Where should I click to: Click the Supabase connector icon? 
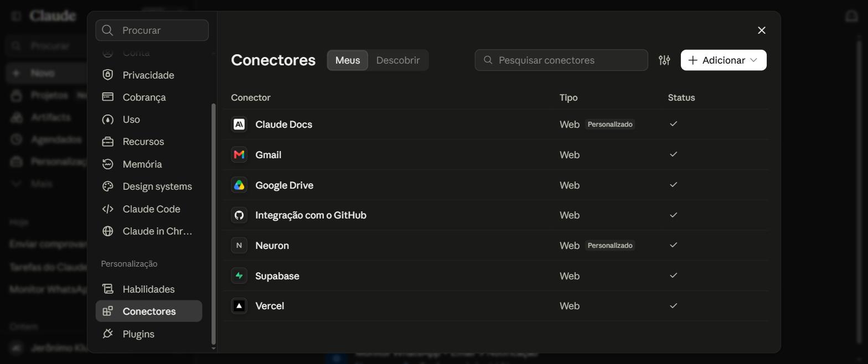pos(239,275)
